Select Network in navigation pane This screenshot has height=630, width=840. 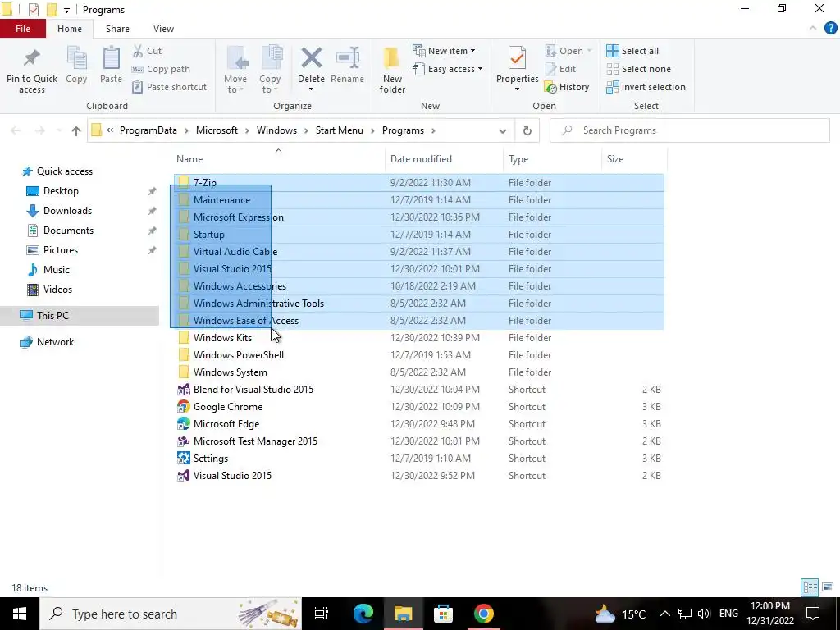55,342
